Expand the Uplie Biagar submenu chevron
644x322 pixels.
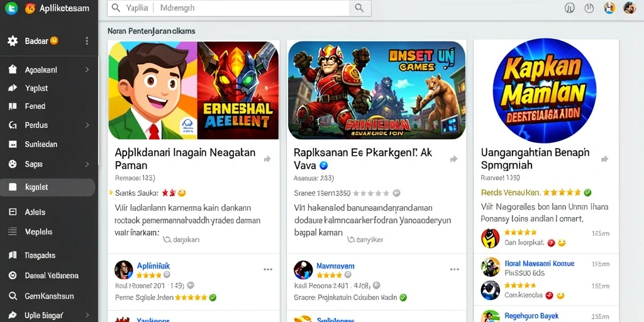point(87,316)
